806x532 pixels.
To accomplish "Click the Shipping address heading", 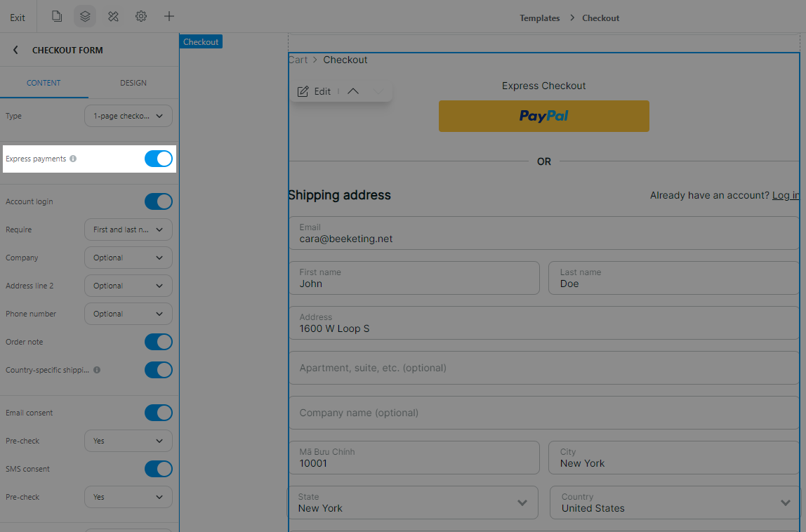I will 339,195.
